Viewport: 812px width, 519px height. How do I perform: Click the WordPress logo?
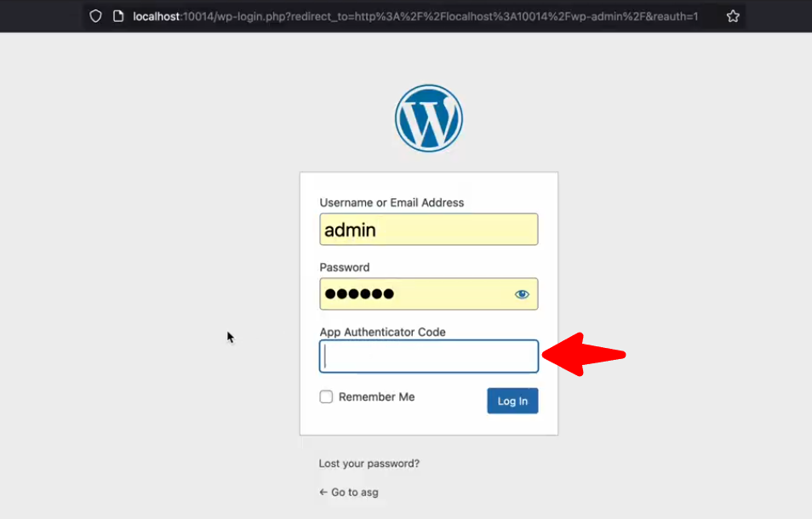429,118
